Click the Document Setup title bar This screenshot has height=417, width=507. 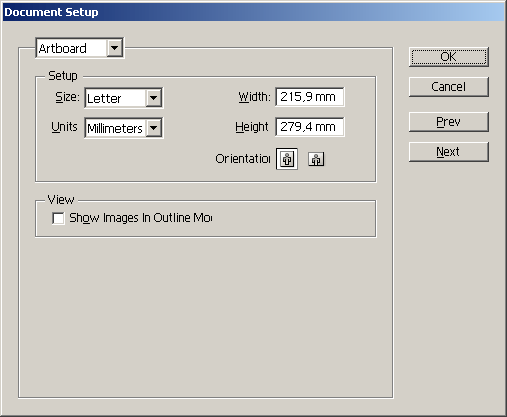[x=253, y=12]
